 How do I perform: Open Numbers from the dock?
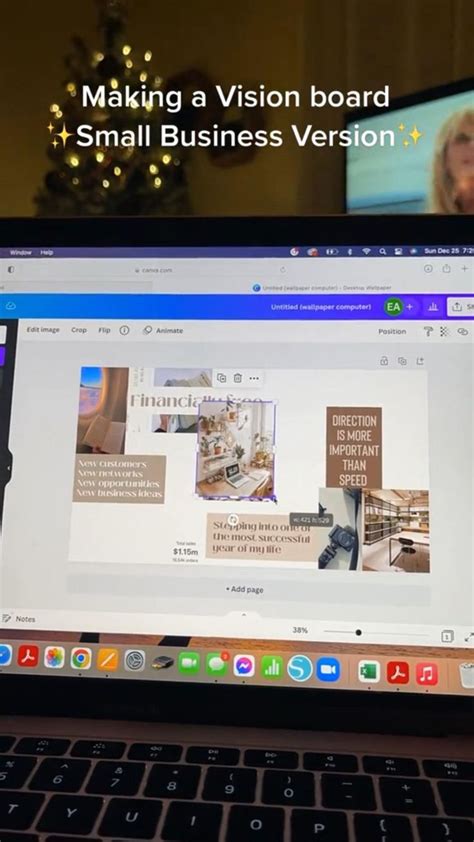pos(272,668)
